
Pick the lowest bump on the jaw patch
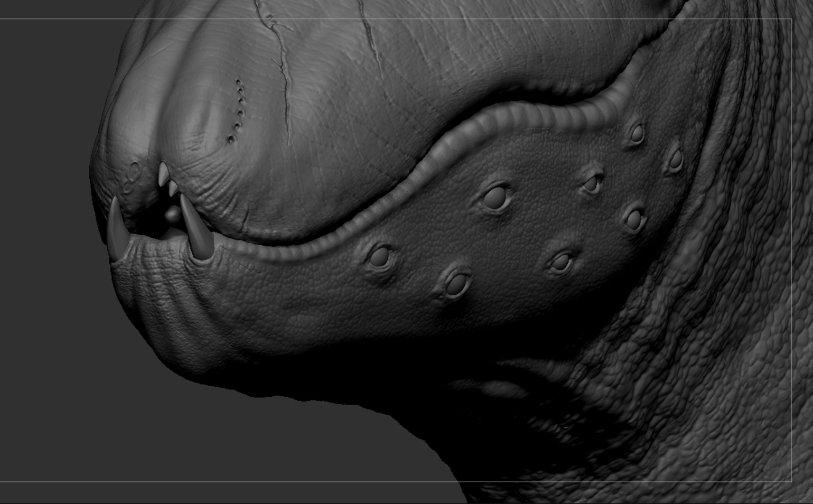456,283
